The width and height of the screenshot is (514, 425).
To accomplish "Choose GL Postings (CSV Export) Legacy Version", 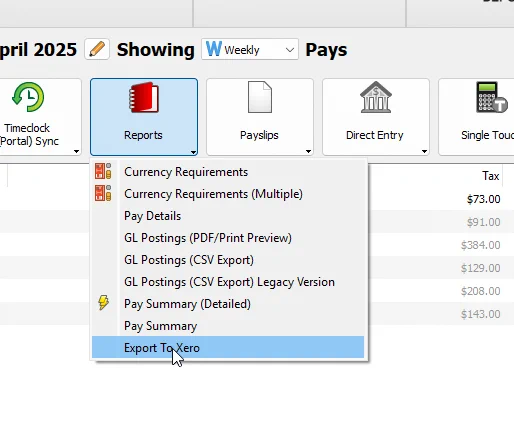I will [x=228, y=282].
